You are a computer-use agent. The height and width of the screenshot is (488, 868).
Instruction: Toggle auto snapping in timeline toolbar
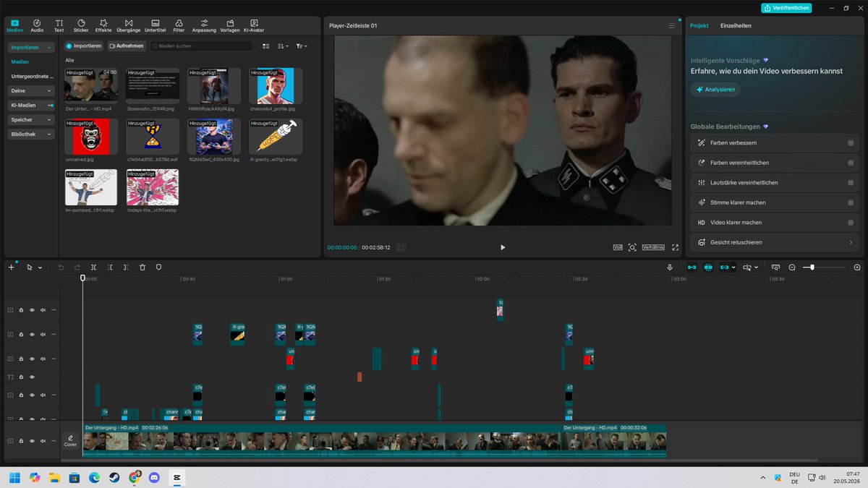pos(708,267)
